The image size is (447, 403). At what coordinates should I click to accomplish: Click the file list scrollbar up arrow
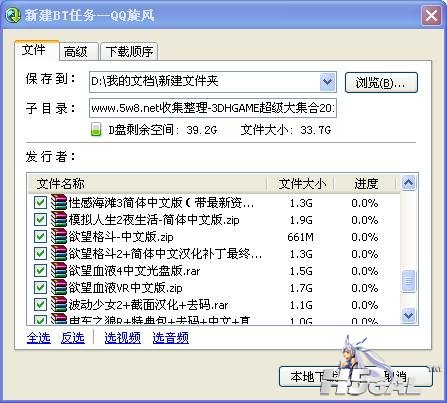pos(409,183)
